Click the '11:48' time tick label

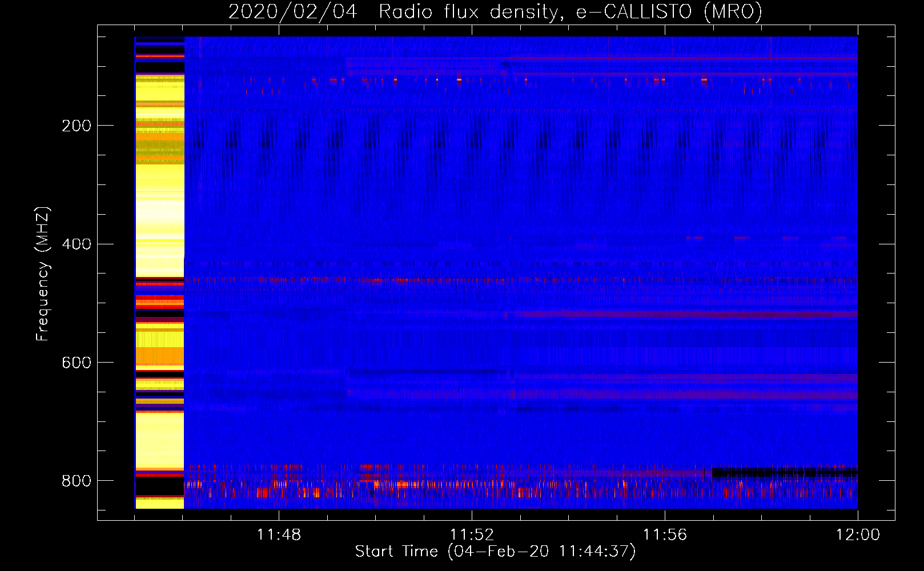coord(279,535)
